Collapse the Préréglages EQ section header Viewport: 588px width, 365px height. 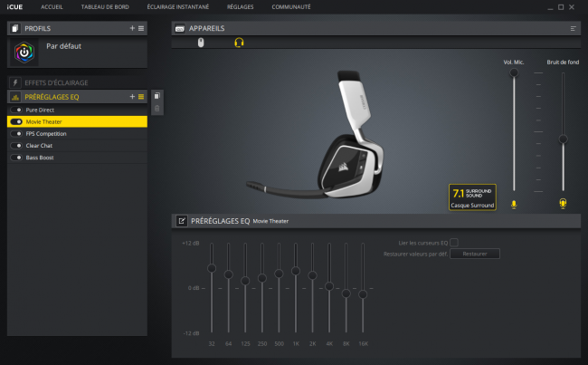point(77,97)
